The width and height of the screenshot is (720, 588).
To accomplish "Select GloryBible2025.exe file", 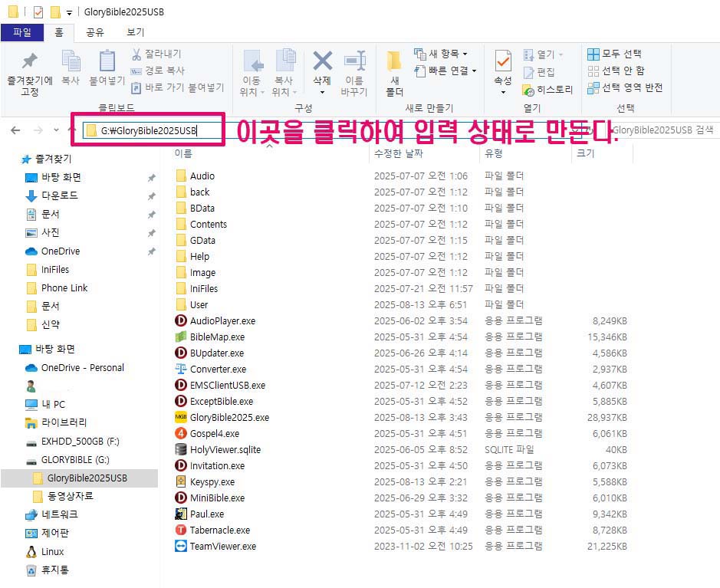I will point(229,418).
